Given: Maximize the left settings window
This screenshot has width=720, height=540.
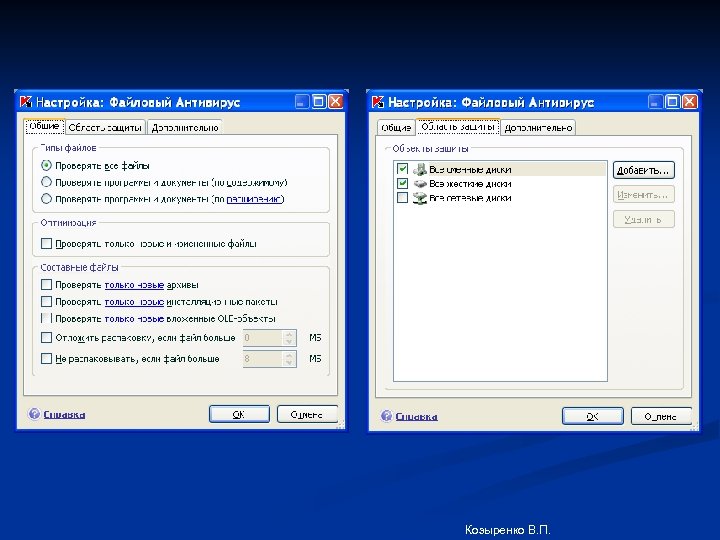Looking at the screenshot, I should pyautogui.click(x=319, y=101).
